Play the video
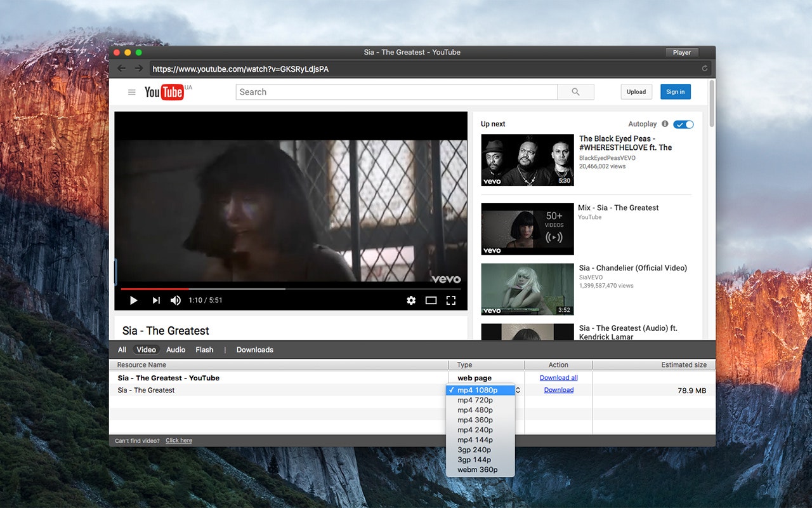This screenshot has height=508, width=812. [x=133, y=300]
